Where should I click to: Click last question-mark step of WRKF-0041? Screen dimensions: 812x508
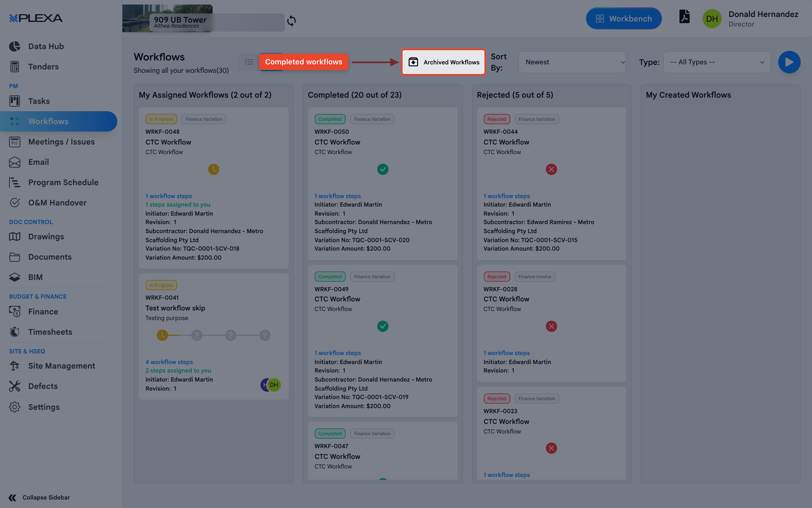[x=265, y=335]
